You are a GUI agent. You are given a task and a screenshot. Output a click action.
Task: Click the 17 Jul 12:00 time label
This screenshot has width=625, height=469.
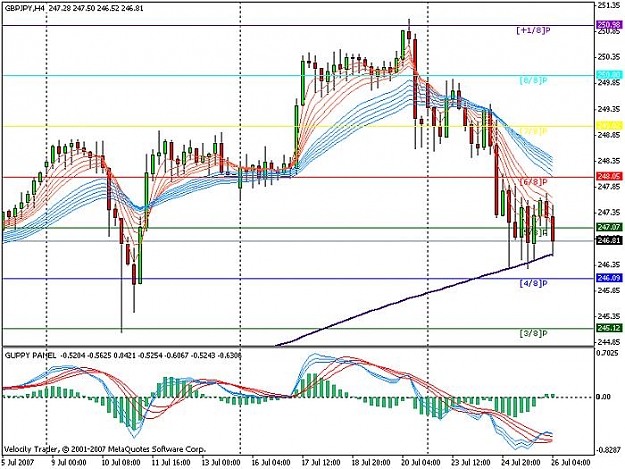(x=321, y=463)
